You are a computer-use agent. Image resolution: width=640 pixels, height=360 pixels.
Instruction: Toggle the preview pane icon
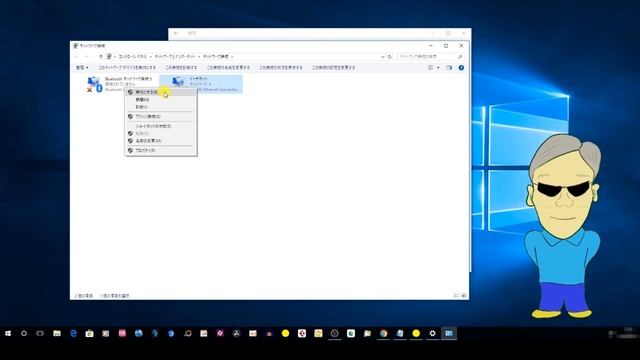[x=449, y=68]
